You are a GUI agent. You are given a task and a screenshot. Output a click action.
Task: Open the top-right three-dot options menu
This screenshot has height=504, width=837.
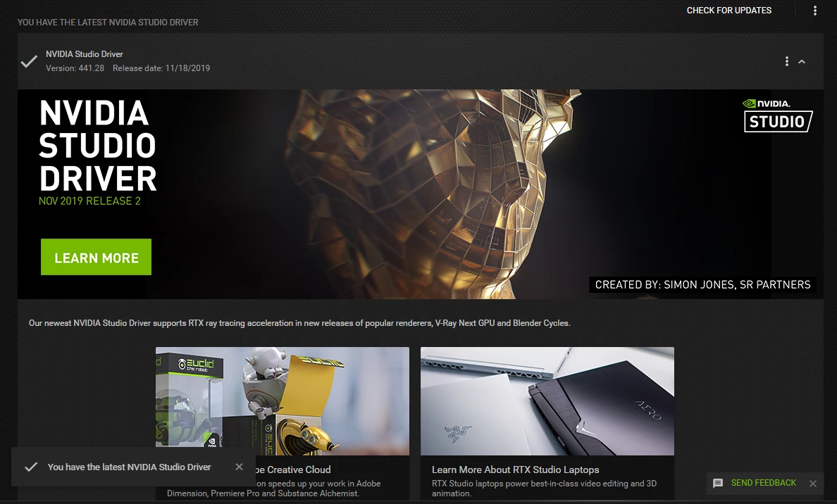coord(814,10)
